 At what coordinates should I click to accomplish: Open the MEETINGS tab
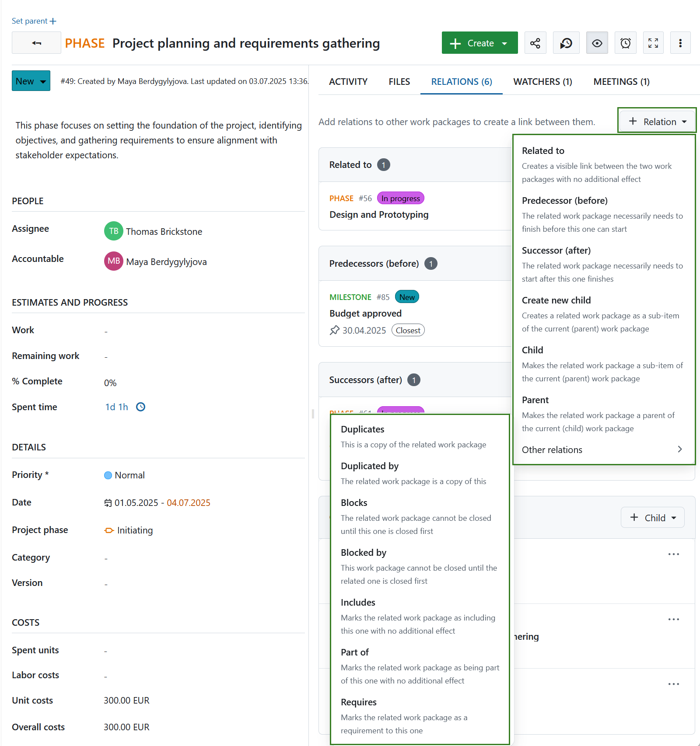coord(621,81)
